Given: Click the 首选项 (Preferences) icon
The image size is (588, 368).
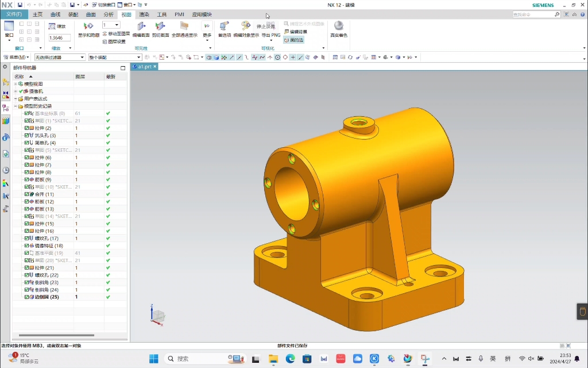Looking at the screenshot, I should (x=224, y=27).
